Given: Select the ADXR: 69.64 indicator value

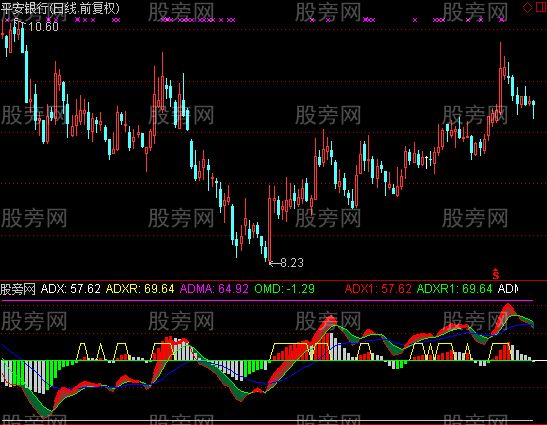Looking at the screenshot, I should coord(140,289).
